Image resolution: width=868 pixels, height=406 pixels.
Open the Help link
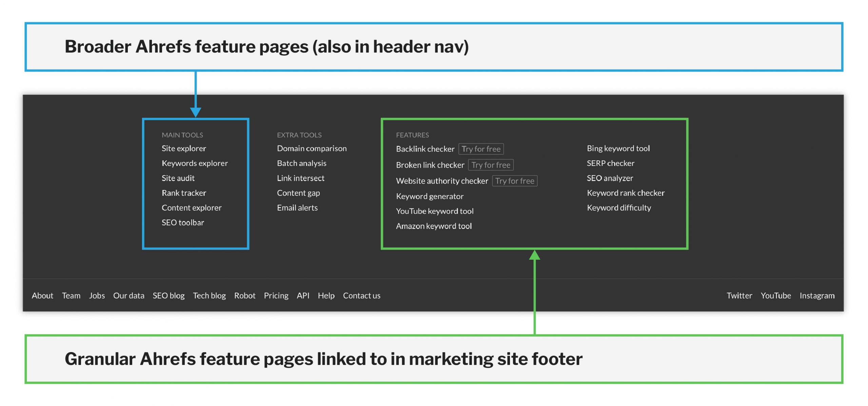[326, 296]
